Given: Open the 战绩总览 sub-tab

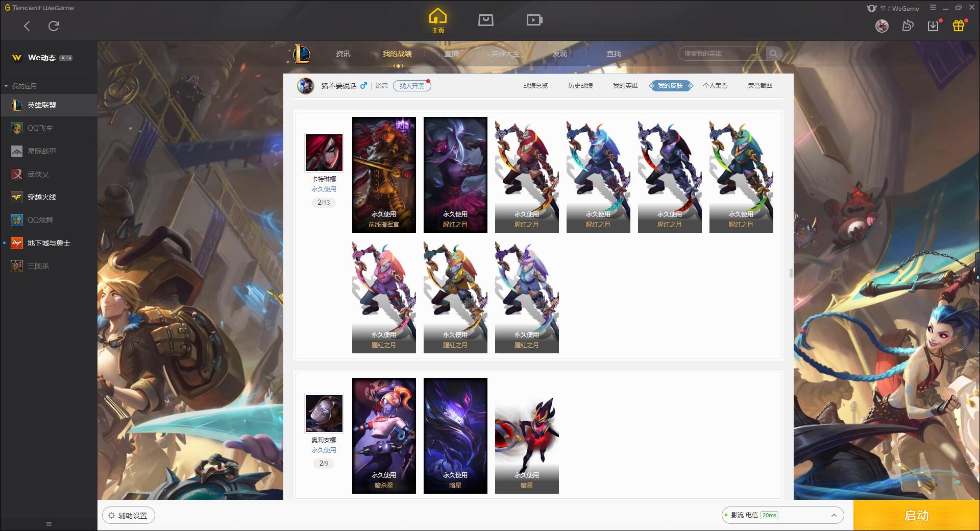Looking at the screenshot, I should pyautogui.click(x=535, y=86).
